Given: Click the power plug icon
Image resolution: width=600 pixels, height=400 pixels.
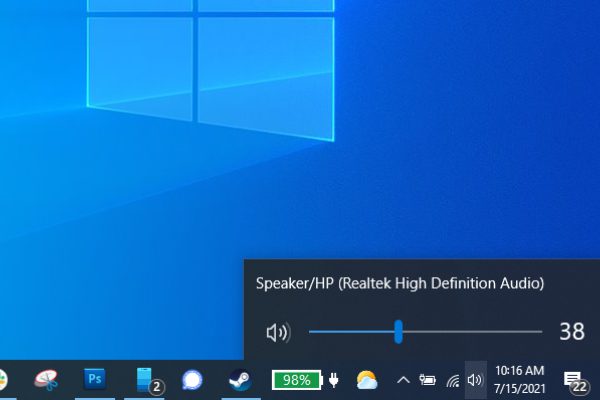Looking at the screenshot, I should (334, 380).
